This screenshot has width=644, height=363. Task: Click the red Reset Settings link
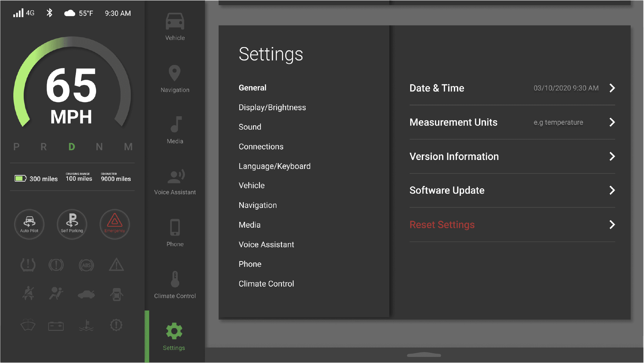coord(442,225)
